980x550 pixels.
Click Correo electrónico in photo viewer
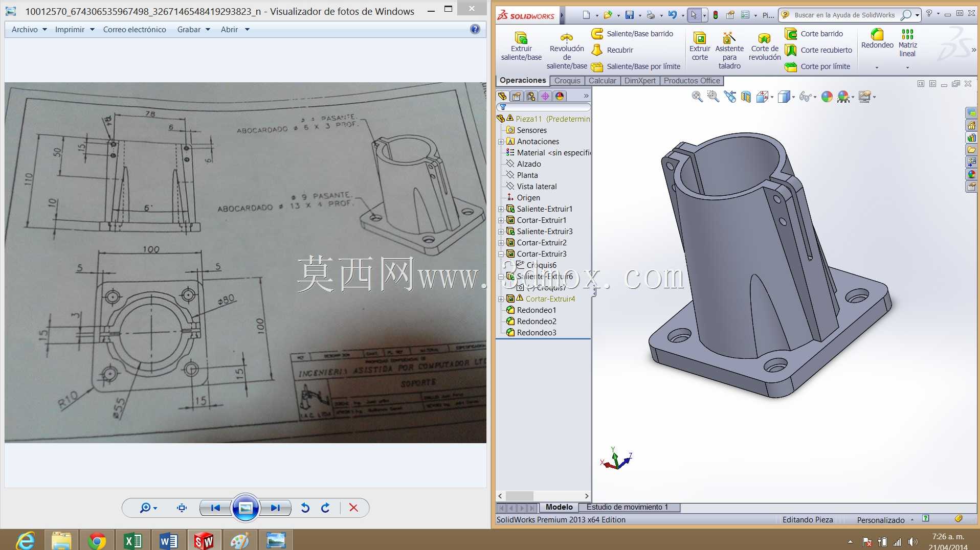pos(135,30)
